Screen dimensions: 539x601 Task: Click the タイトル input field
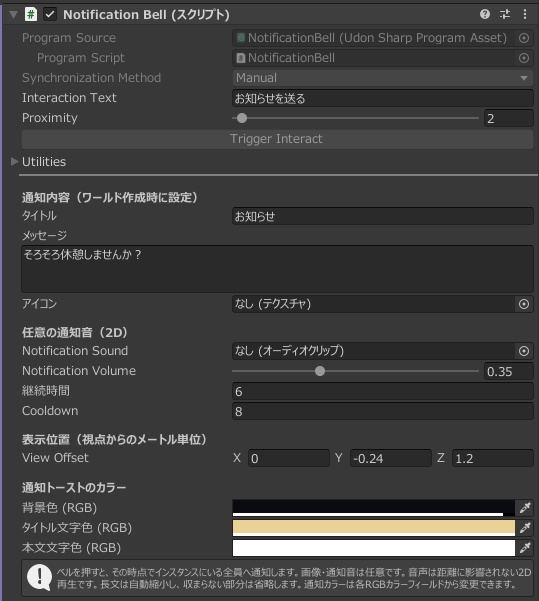(x=383, y=216)
